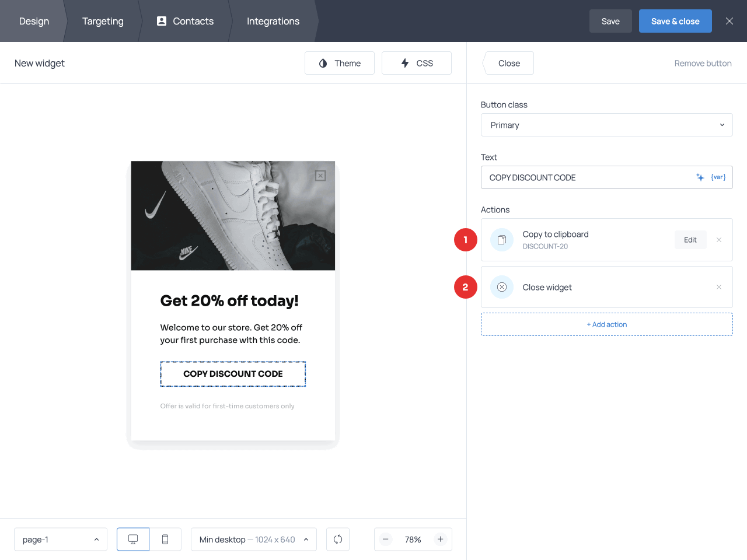Open the Min desktop resolution dropdown
The width and height of the screenshot is (747, 560).
coord(253,540)
